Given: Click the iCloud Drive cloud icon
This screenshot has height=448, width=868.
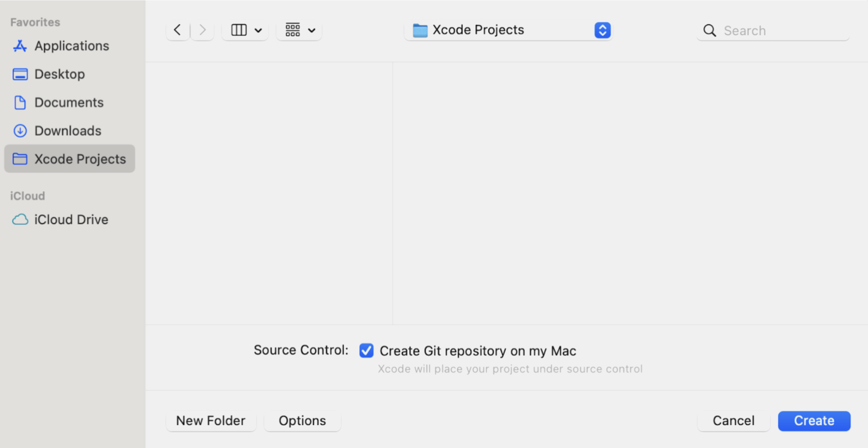Looking at the screenshot, I should click(20, 220).
